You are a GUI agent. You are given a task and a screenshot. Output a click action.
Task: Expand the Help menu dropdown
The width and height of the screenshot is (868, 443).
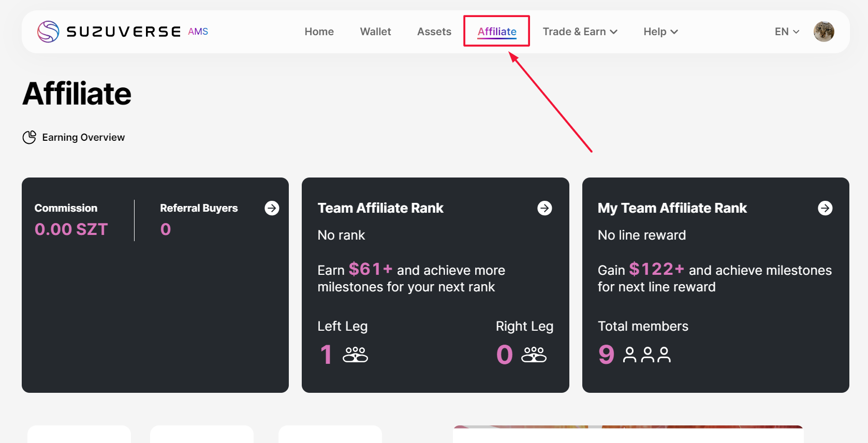[660, 32]
